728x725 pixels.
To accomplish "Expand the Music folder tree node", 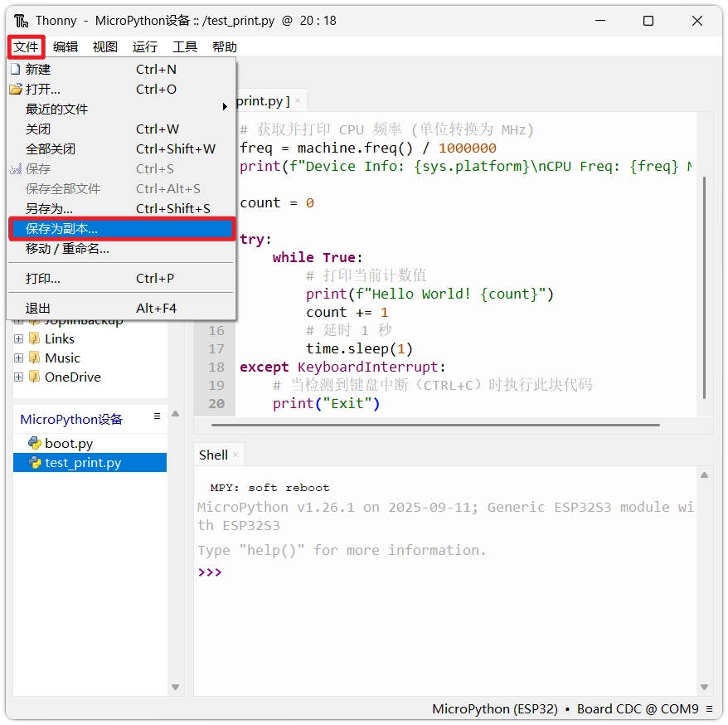I will [18, 358].
